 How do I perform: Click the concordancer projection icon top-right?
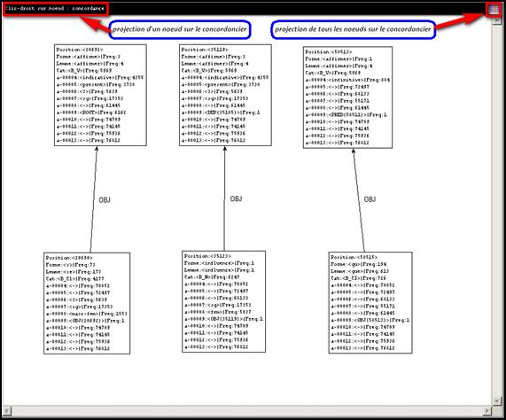coord(494,10)
